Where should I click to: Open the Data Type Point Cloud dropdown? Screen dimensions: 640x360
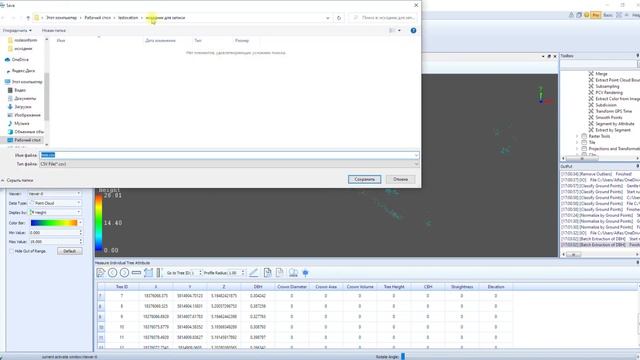55,203
